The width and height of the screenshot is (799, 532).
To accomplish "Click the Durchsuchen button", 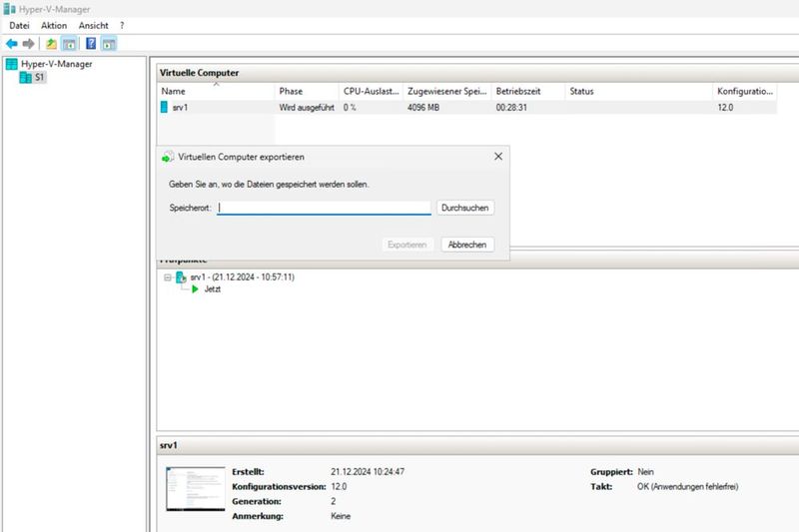I will click(464, 208).
